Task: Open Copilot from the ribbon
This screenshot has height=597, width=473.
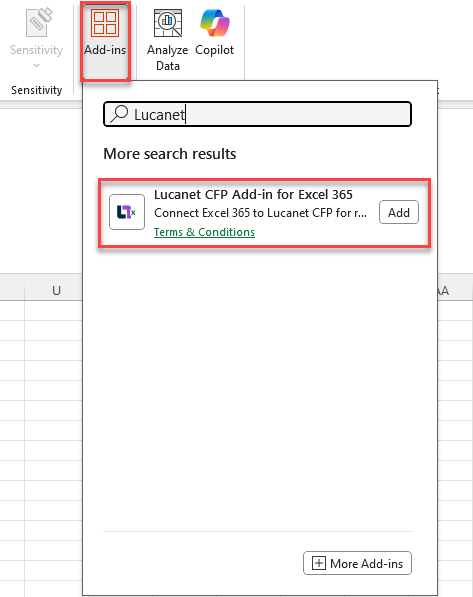Action: coord(214,34)
